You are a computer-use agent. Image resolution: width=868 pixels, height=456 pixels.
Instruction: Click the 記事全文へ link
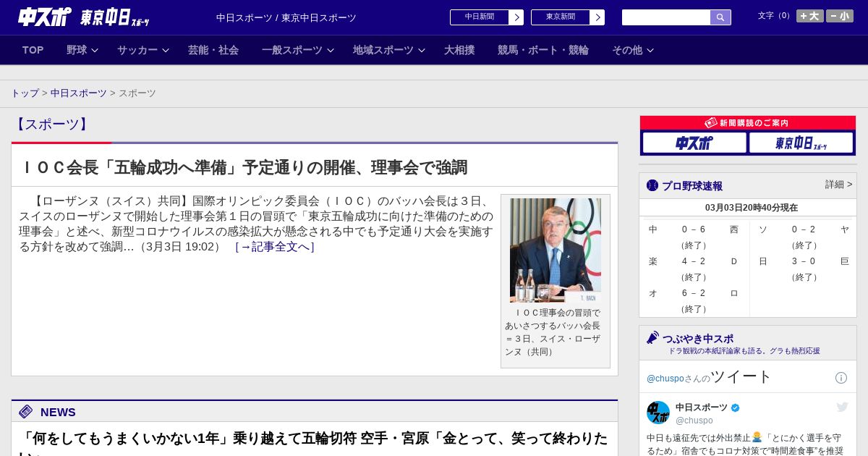tap(275, 247)
